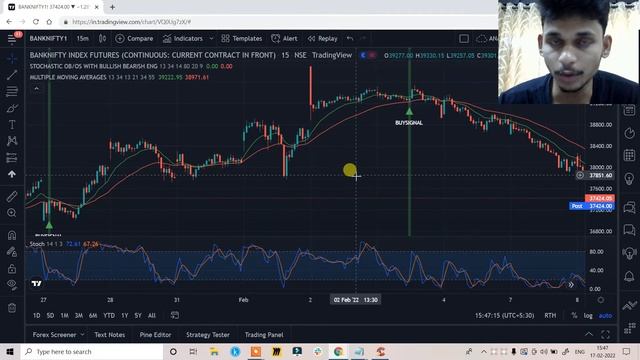Activate the zoom in tool
Image resolution: width=640 pixels, height=360 pixels.
point(12,213)
